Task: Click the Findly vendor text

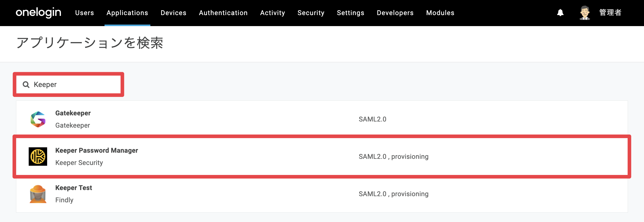Action: (64, 200)
